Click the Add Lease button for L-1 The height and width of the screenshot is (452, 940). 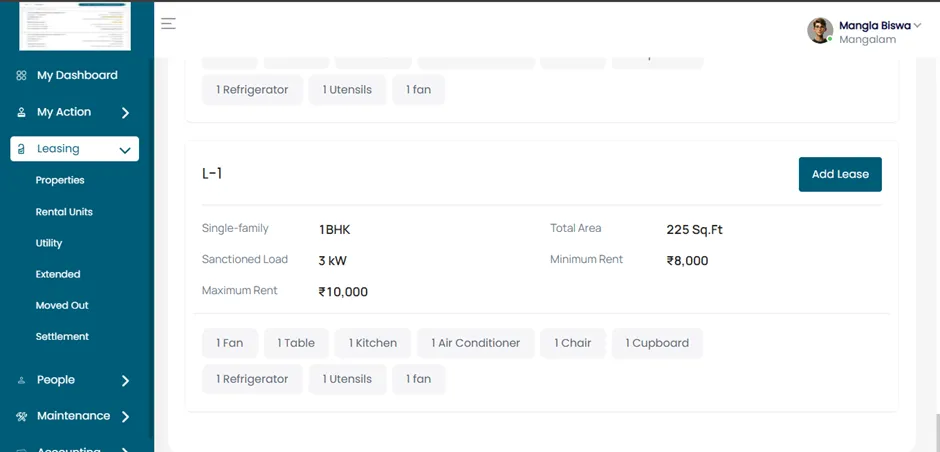pos(840,174)
